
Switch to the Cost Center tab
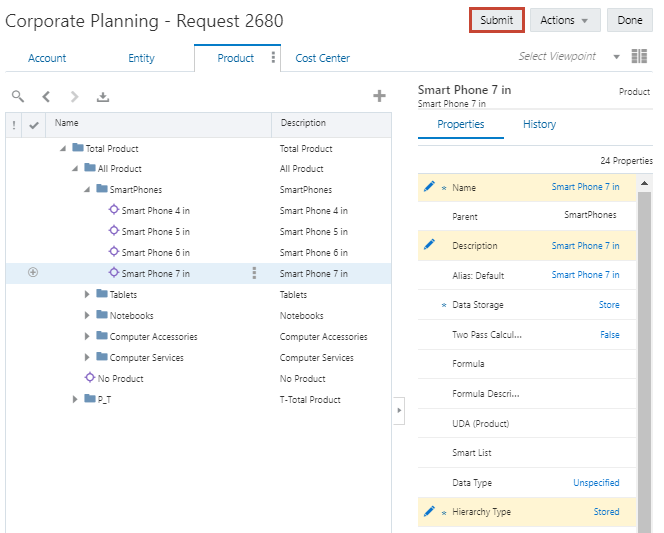[323, 58]
